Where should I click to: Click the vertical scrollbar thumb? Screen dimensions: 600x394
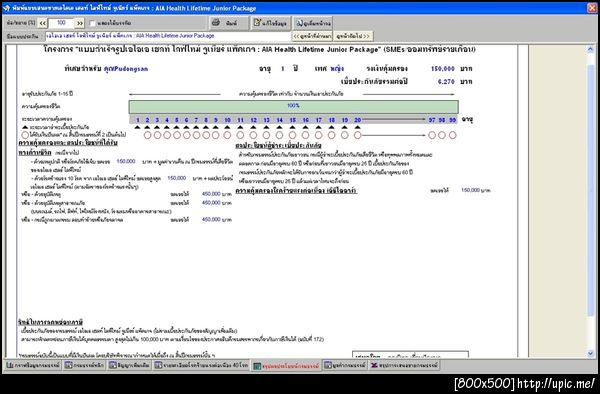point(590,189)
